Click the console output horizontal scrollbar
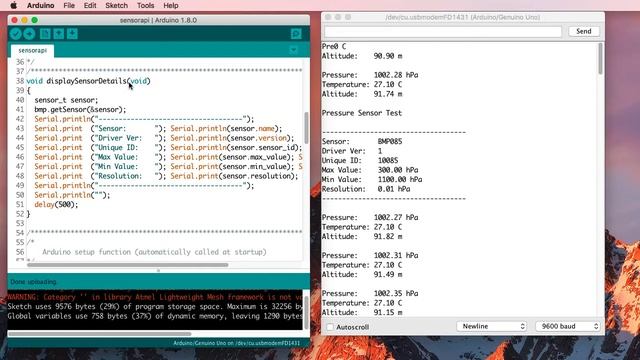The image size is (640, 360). point(99,333)
